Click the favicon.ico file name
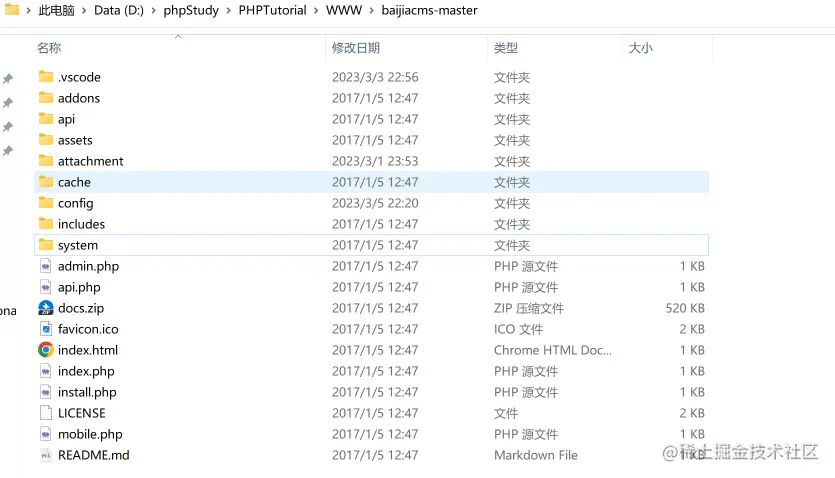 click(88, 329)
